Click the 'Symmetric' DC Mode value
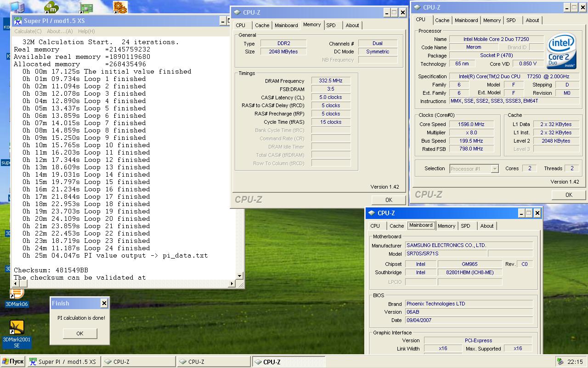Screen dimensions: 588x368 [x=378, y=52]
